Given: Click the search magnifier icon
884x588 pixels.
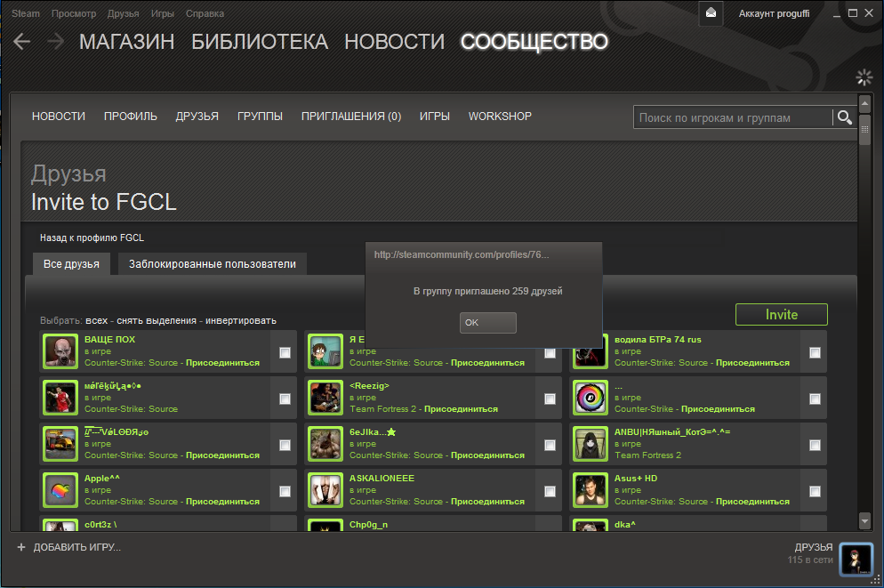Looking at the screenshot, I should point(845,117).
